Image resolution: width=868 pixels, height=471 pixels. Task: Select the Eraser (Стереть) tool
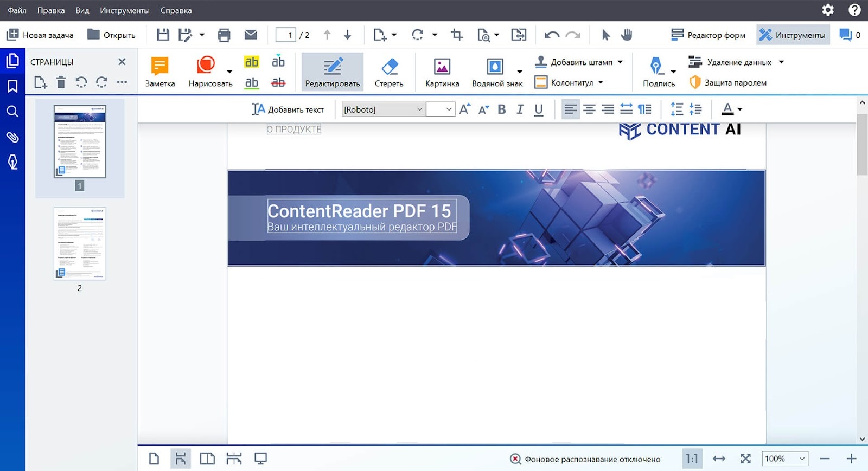pos(389,72)
